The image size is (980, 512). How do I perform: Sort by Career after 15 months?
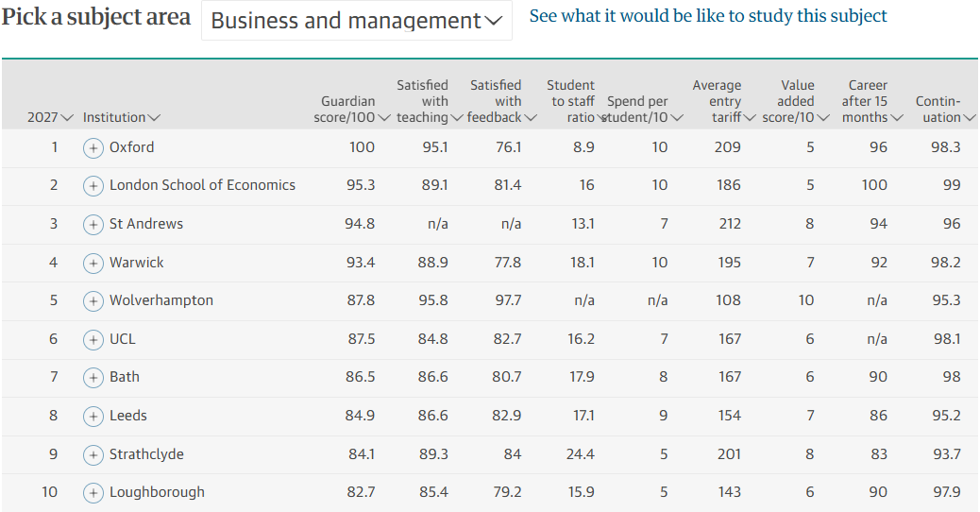[871, 101]
